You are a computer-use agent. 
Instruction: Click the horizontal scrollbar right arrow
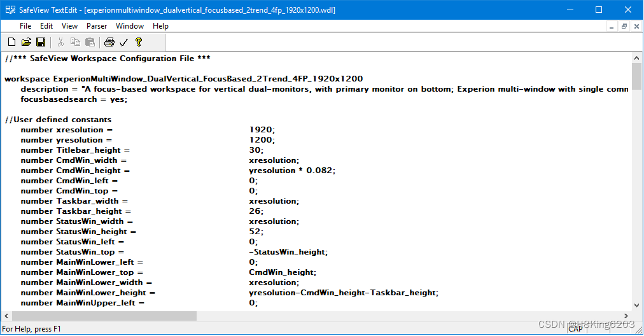(x=626, y=316)
